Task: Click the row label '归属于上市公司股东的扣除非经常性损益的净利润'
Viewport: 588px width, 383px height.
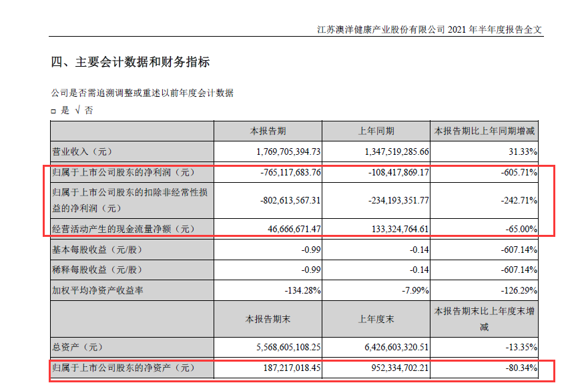Action: tap(129, 200)
